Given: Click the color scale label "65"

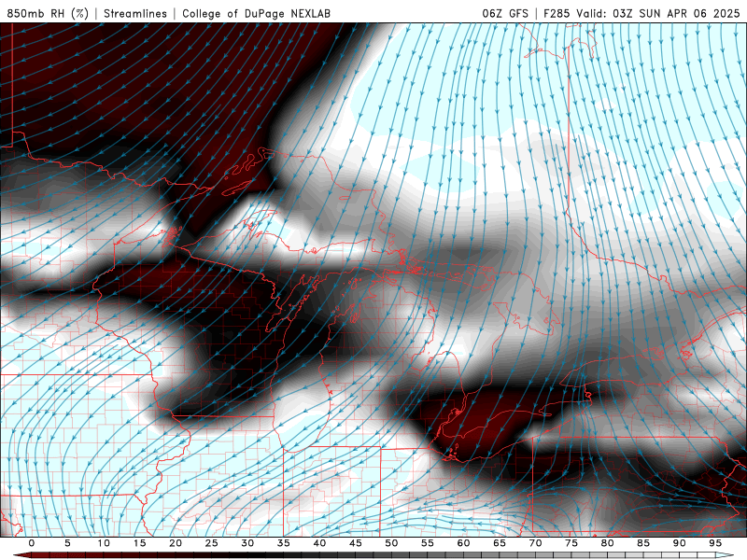Looking at the screenshot, I should click(x=500, y=543).
